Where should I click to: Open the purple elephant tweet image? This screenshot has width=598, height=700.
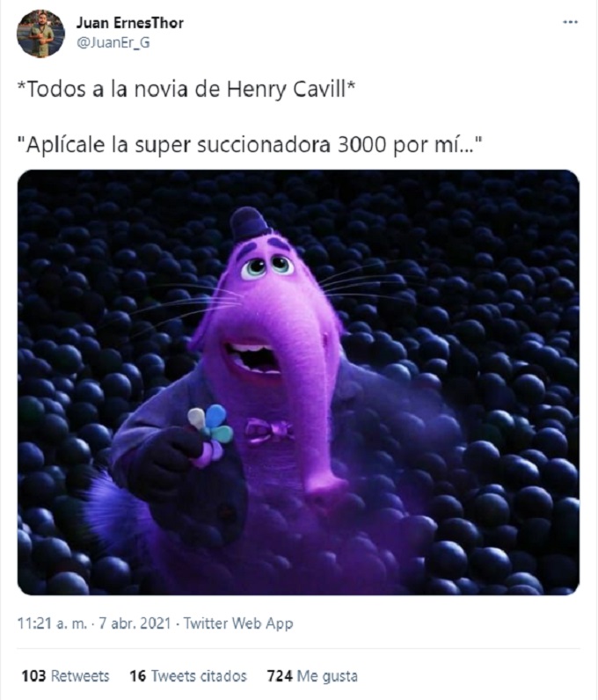298,383
